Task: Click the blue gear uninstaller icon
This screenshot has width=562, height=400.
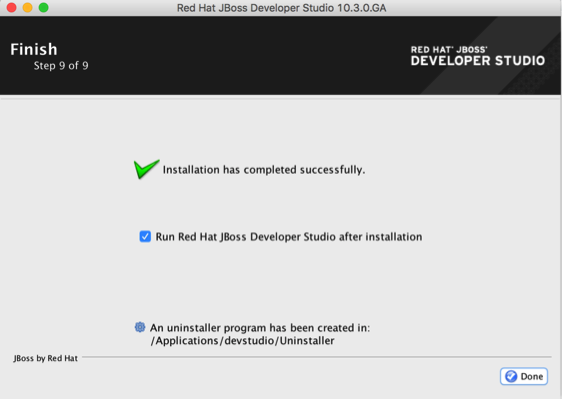Action: (x=140, y=327)
